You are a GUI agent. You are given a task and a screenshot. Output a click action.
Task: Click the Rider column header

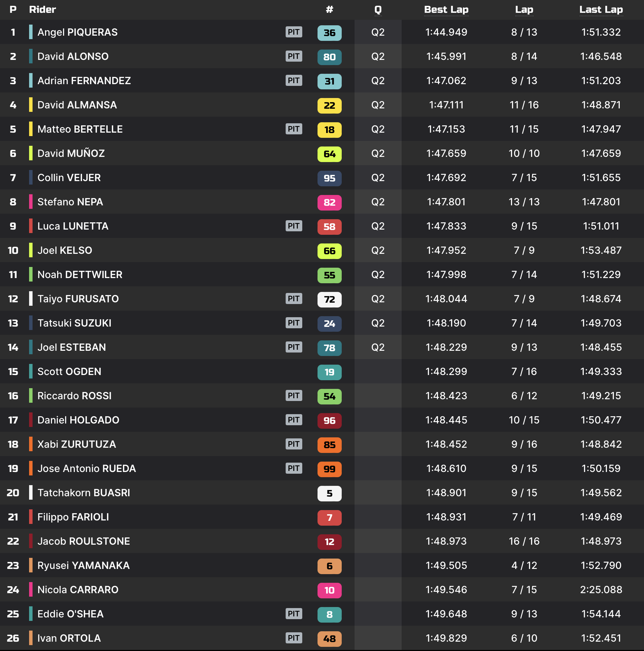point(42,10)
